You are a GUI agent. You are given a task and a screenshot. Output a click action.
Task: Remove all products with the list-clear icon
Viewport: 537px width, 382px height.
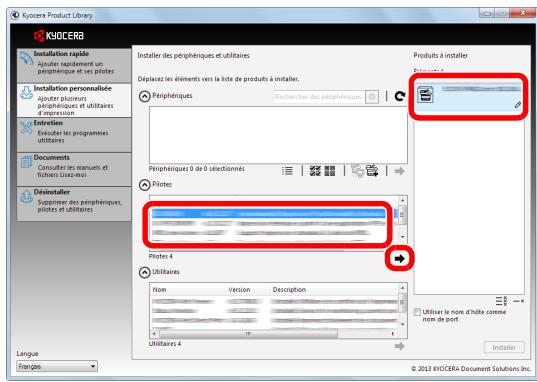[x=501, y=301]
